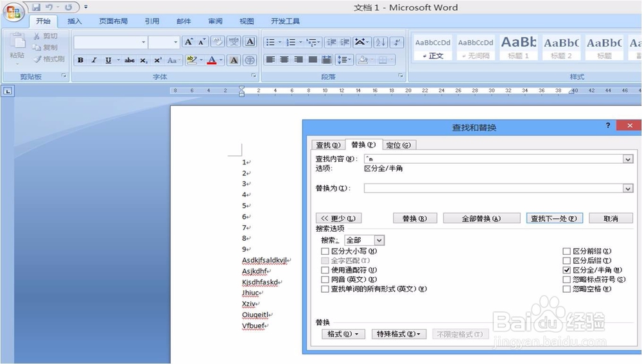This screenshot has width=642, height=364.
Task: Redo the last action
Action: [x=69, y=7]
